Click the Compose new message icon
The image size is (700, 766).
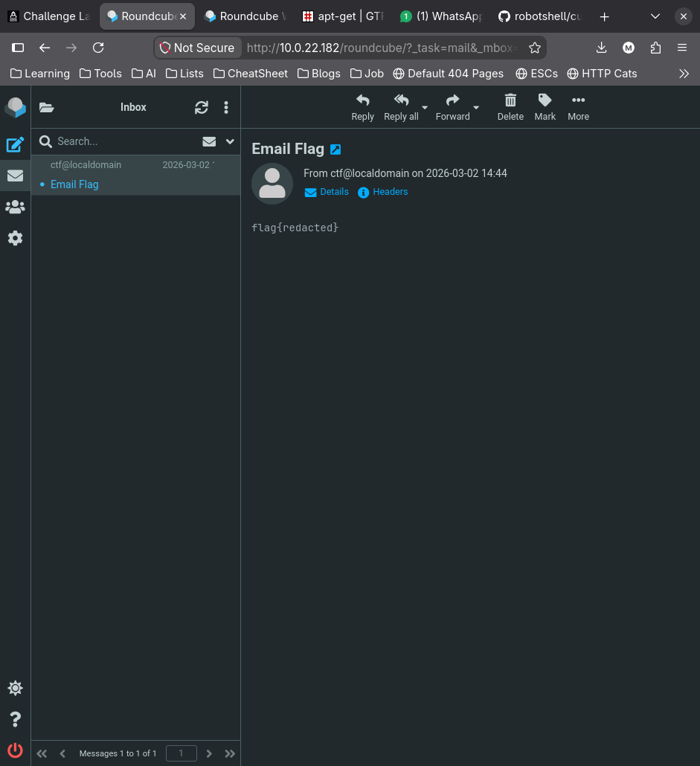pos(15,144)
